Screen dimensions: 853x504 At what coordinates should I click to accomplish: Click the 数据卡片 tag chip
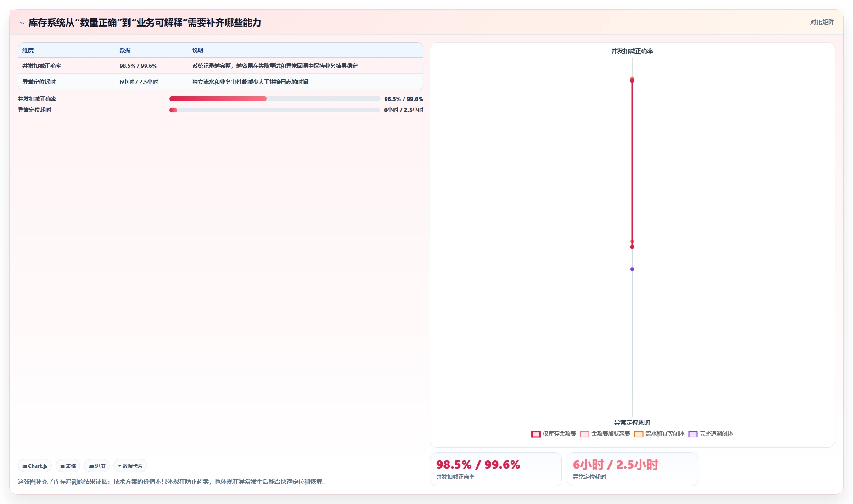130,466
